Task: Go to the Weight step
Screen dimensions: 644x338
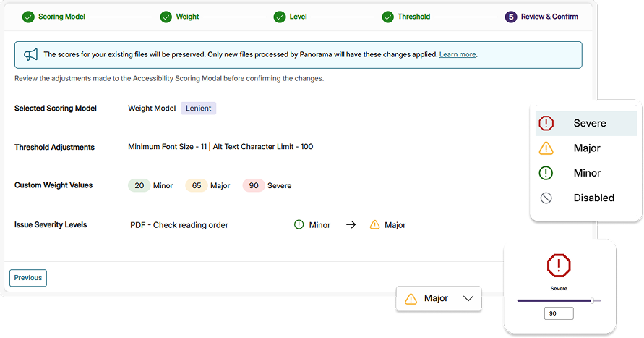Action: tap(180, 17)
